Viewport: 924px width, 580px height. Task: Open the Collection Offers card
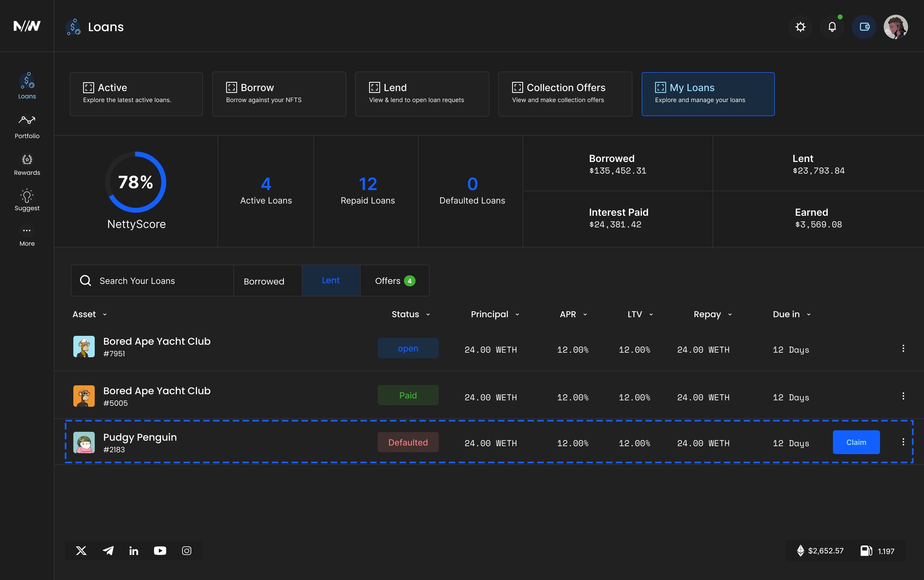[x=565, y=94]
